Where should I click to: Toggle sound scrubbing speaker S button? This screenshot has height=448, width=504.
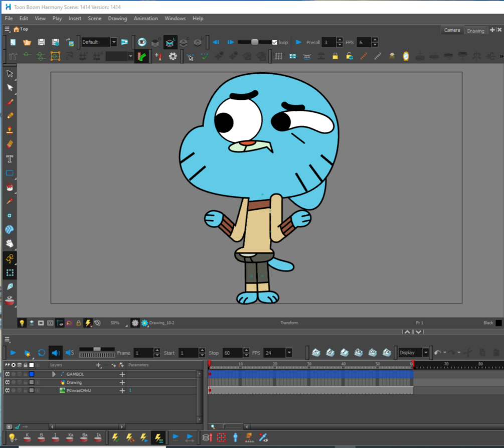(70, 353)
